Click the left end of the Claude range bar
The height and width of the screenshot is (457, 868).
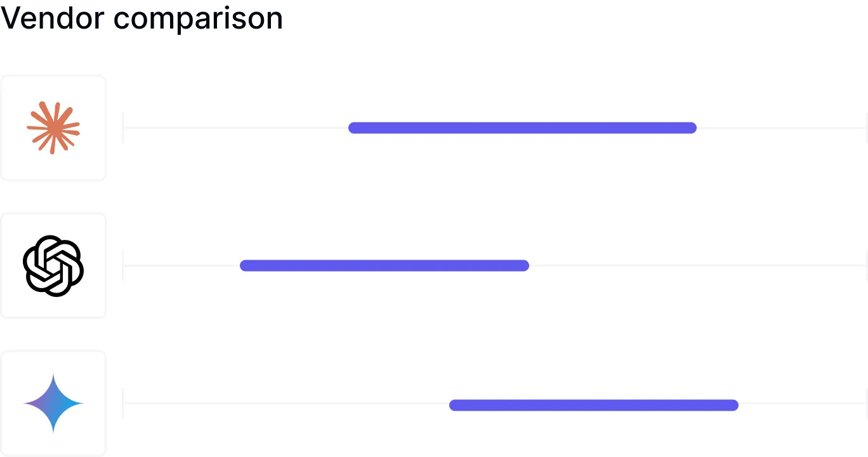(x=353, y=128)
